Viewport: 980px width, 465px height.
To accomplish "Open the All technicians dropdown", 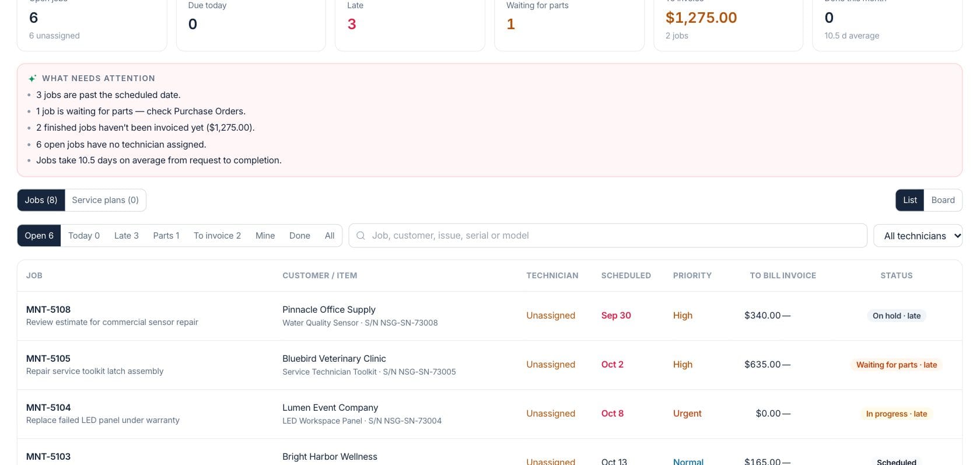I will click(918, 236).
